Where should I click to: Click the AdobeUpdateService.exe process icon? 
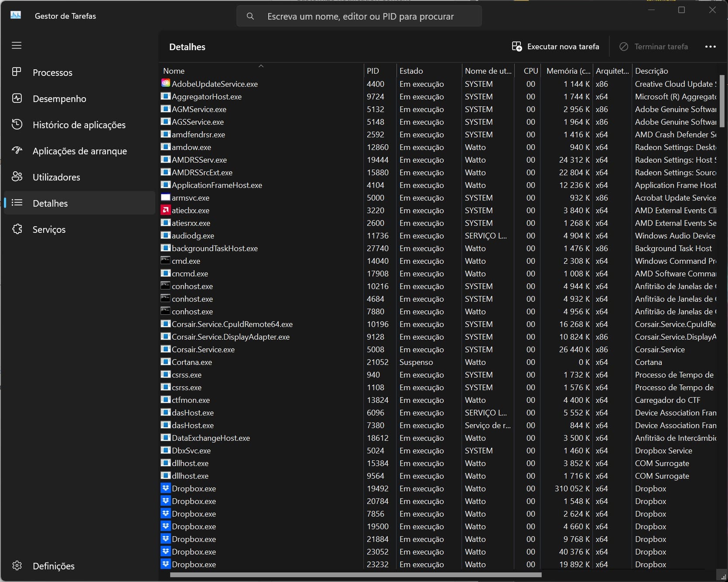coord(166,84)
